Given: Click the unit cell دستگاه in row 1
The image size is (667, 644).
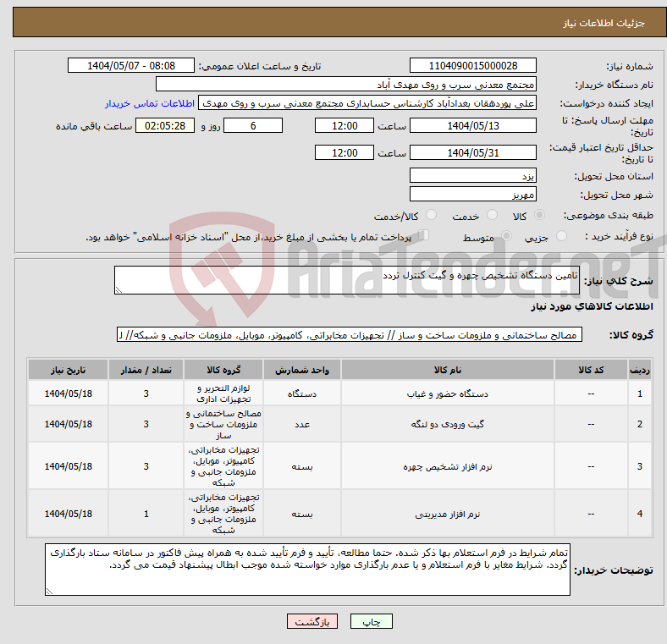Looking at the screenshot, I should (x=302, y=394).
